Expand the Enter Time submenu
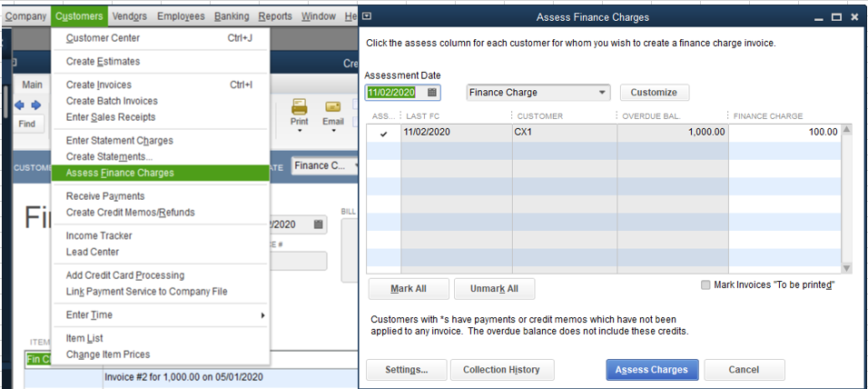Viewport: 868px width, 389px height. [x=263, y=315]
